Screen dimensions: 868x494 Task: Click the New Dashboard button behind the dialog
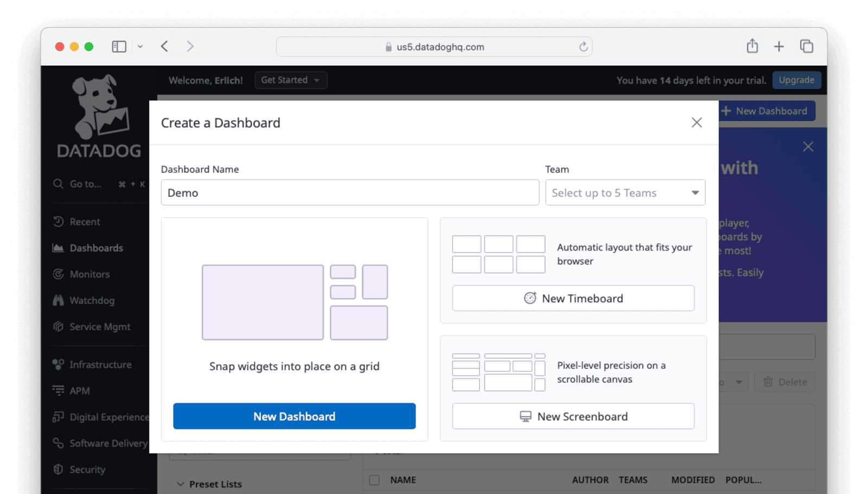767,111
